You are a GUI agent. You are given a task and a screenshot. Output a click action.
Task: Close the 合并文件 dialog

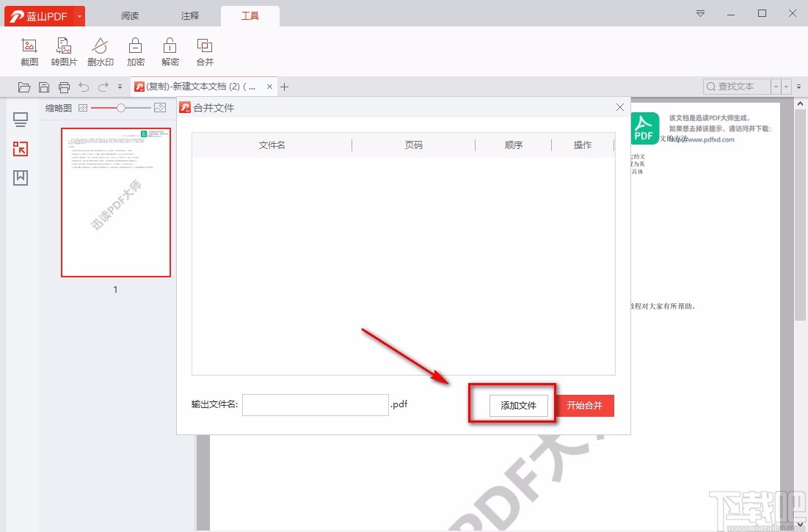click(620, 107)
